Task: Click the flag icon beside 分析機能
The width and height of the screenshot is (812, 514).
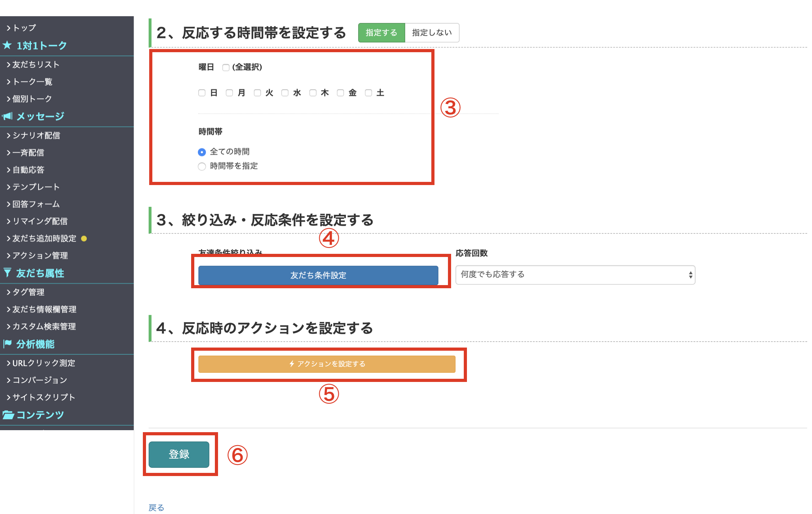Action: 7,344
